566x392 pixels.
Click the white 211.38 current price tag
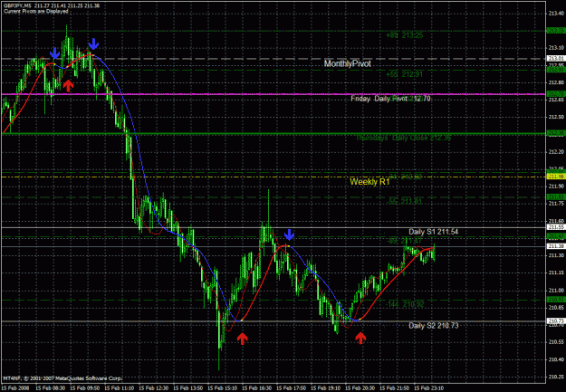[556, 246]
